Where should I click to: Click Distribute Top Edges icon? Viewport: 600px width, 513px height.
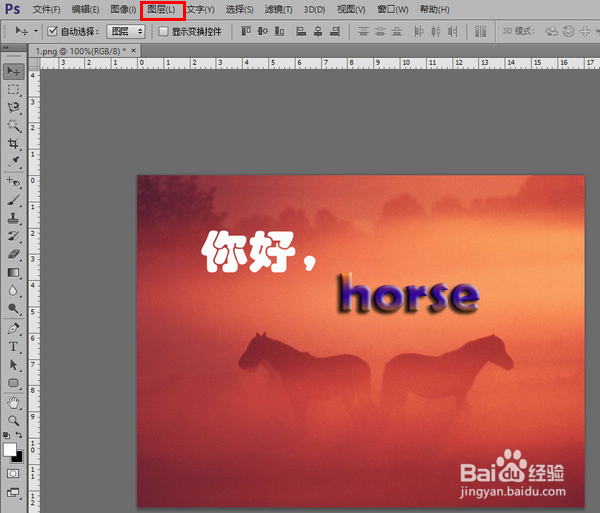(x=363, y=31)
